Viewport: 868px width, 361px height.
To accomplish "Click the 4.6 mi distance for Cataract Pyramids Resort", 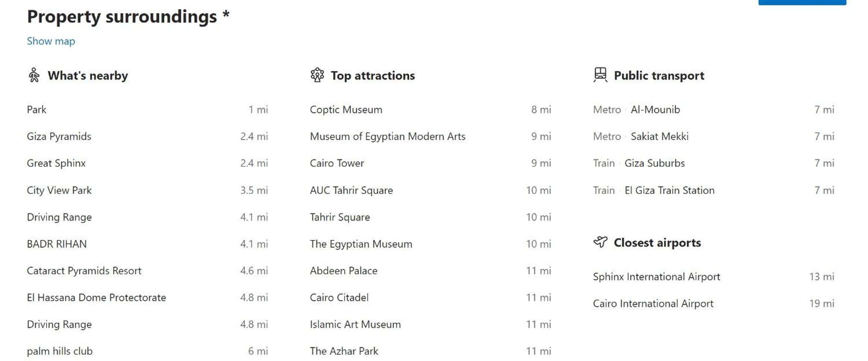I will point(254,270).
